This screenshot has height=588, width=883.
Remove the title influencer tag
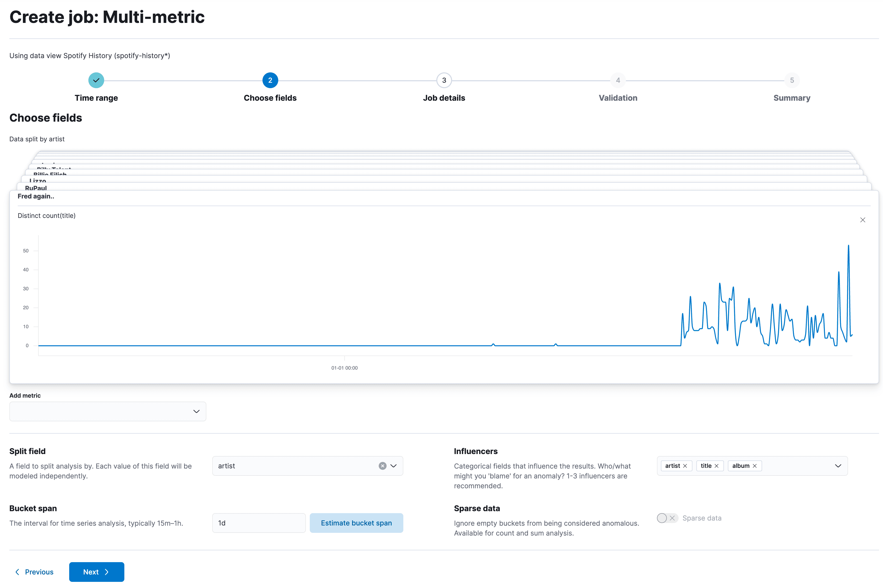[717, 466]
